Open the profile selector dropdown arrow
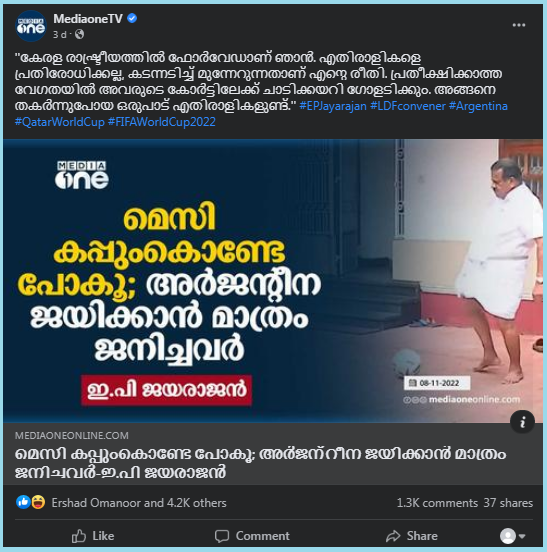This screenshot has height=552, width=547. (x=522, y=536)
